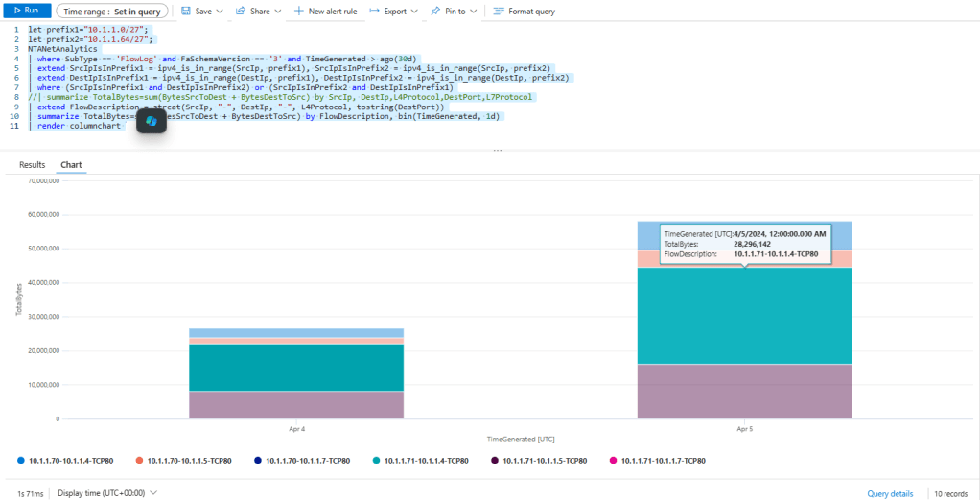This screenshot has width=980, height=500.
Task: Click the Save disk icon
Action: [184, 11]
